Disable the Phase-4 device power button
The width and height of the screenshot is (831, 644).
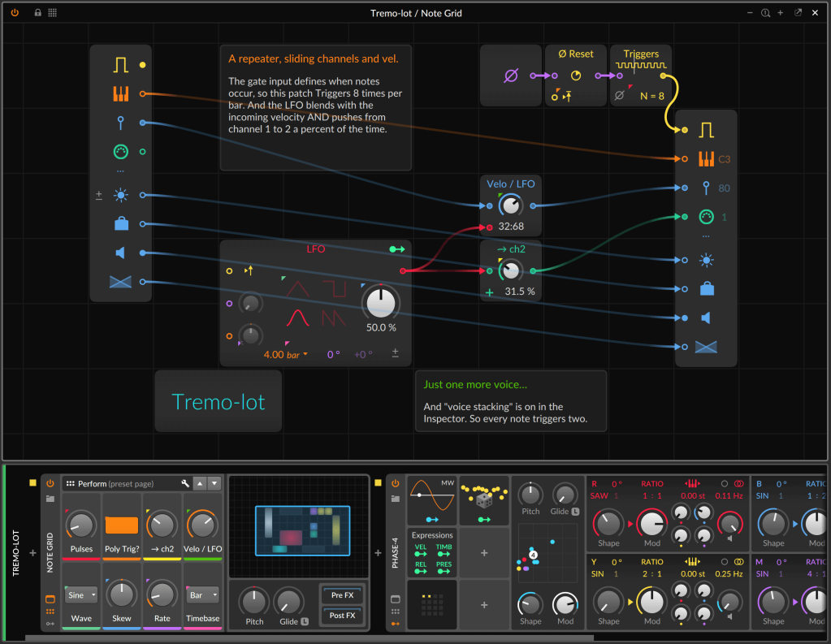click(396, 483)
